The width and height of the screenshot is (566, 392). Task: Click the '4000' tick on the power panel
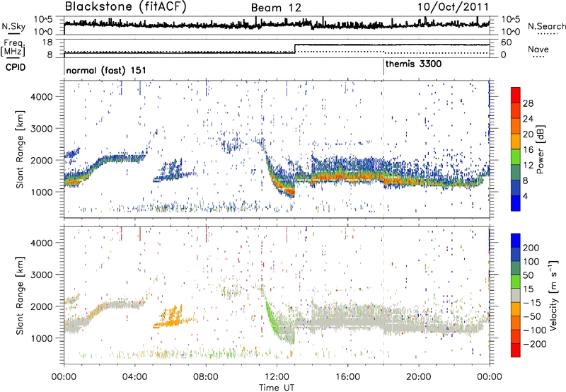coord(42,97)
